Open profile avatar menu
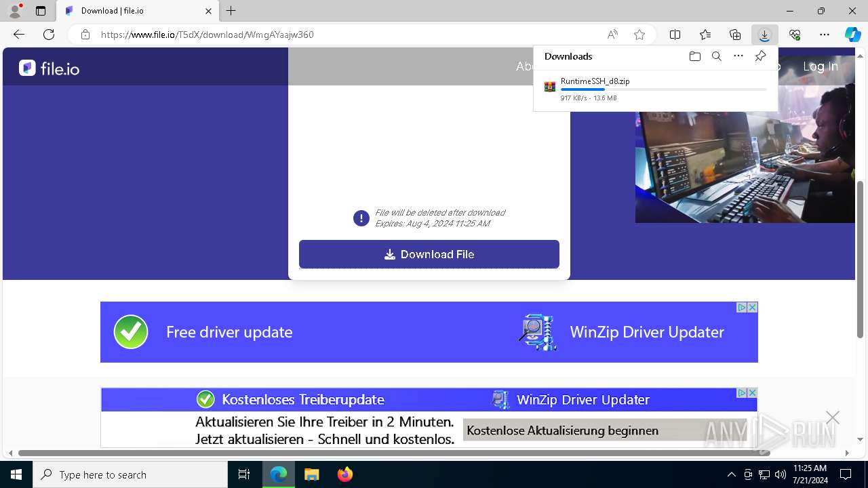The height and width of the screenshot is (488, 868). click(15, 11)
